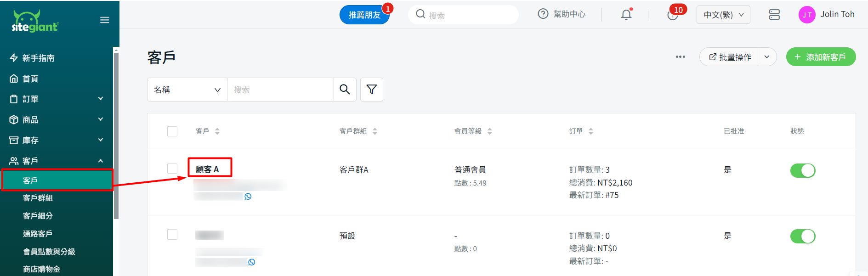The image size is (868, 276).
Task: Click the 添加新客戶 button
Action: point(821,57)
